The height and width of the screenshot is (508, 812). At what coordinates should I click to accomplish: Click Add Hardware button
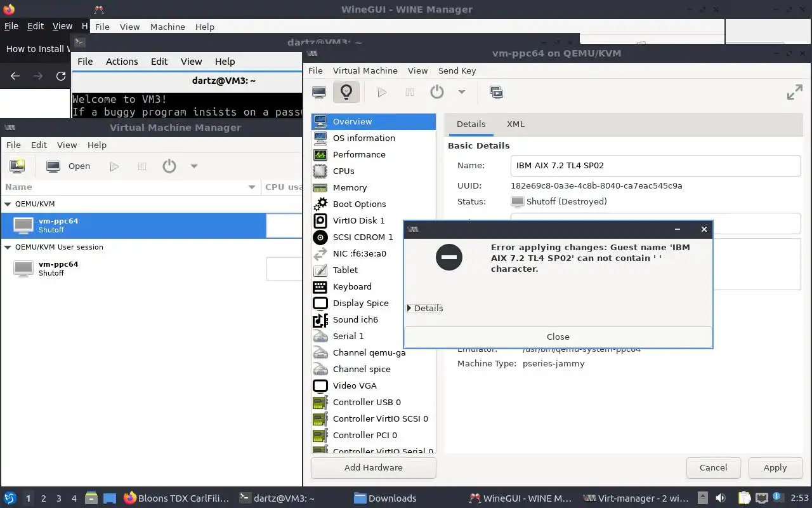pyautogui.click(x=374, y=467)
